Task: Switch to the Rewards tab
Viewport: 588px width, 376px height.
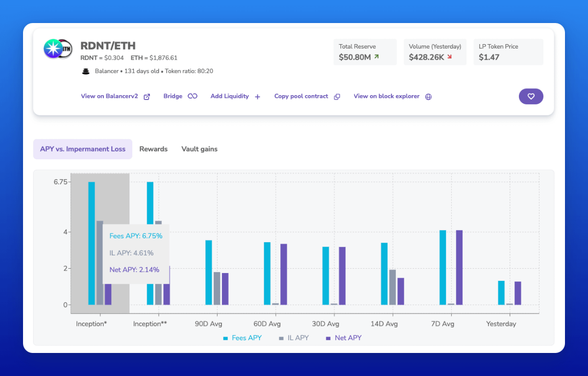Action: pyautogui.click(x=153, y=149)
